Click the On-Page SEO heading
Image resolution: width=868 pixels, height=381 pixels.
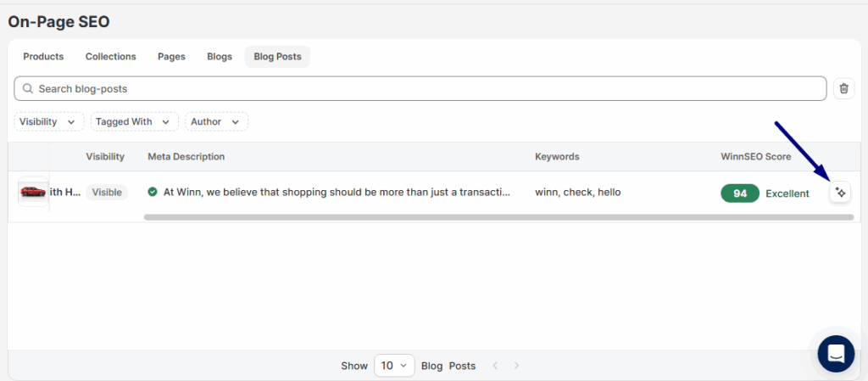(x=58, y=21)
